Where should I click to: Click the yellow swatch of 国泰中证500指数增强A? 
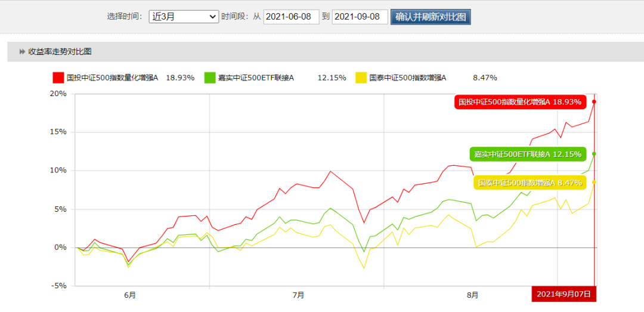click(361, 78)
